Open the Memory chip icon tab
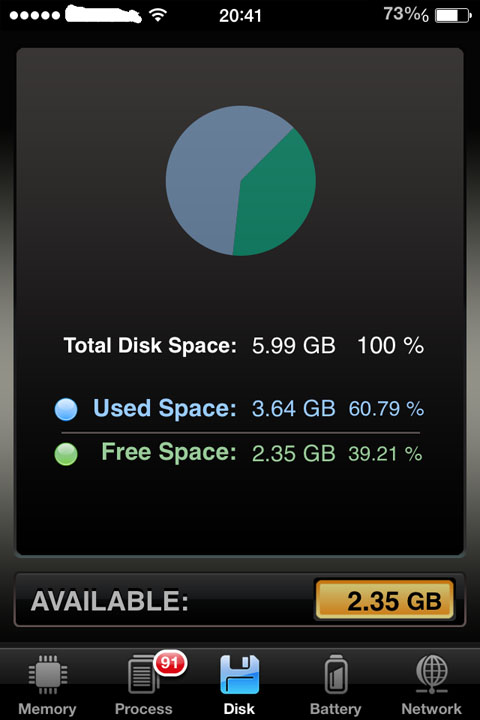Viewport: 480px width, 720px height. click(x=48, y=674)
